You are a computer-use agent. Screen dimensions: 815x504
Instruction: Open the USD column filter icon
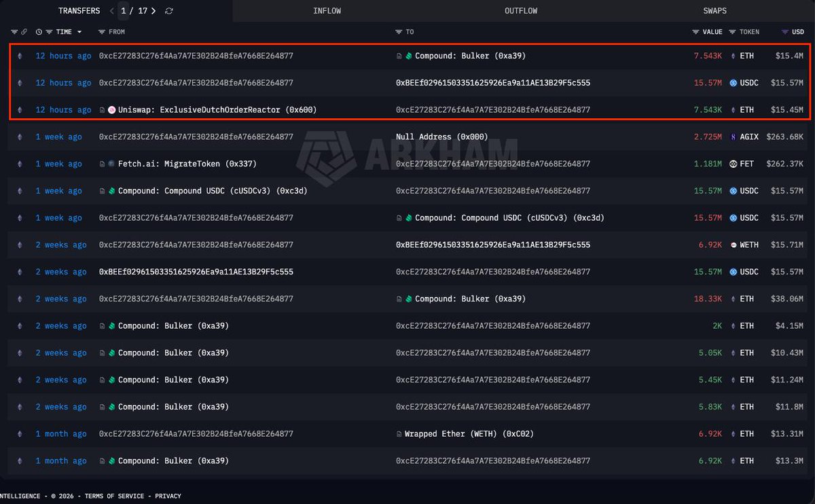(x=785, y=32)
